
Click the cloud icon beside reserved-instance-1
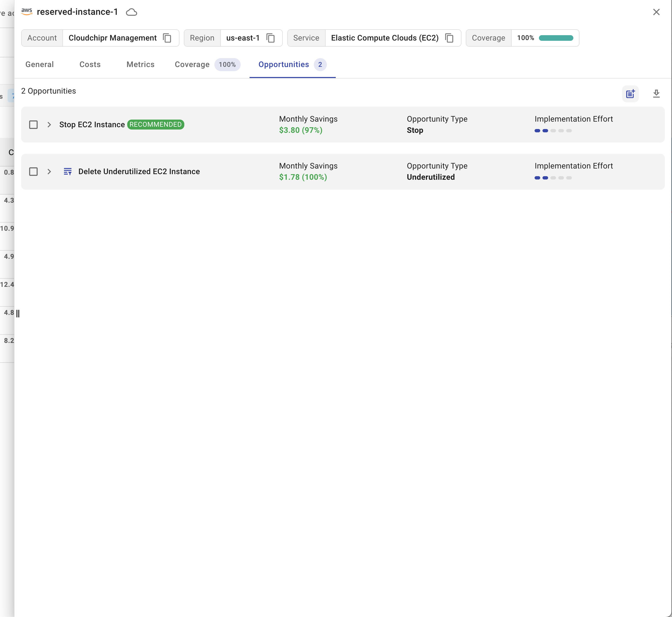pyautogui.click(x=132, y=12)
